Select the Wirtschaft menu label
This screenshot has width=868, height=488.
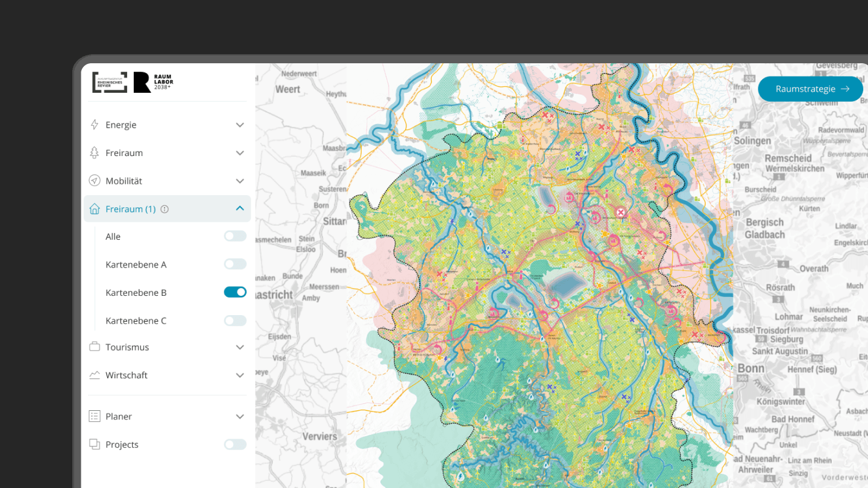pyautogui.click(x=127, y=375)
